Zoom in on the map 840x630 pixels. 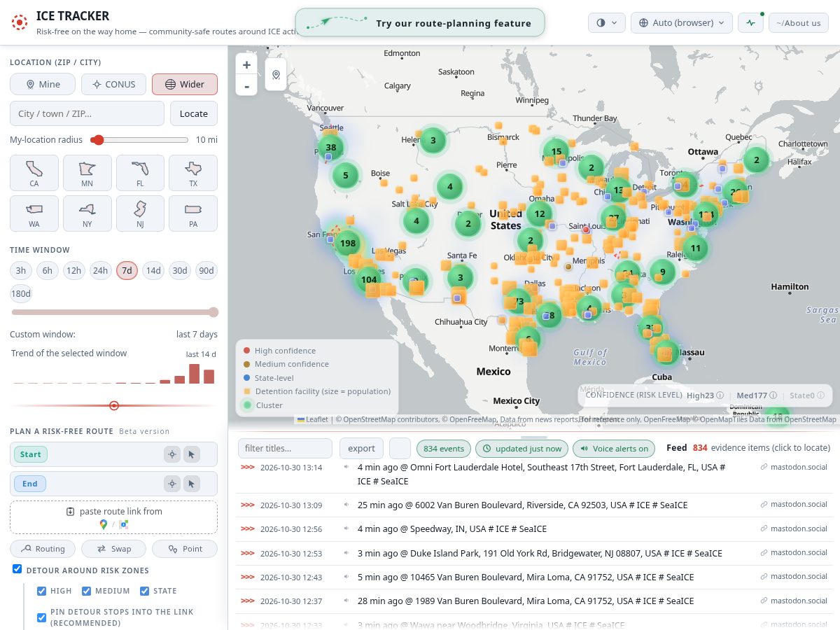[x=246, y=64]
